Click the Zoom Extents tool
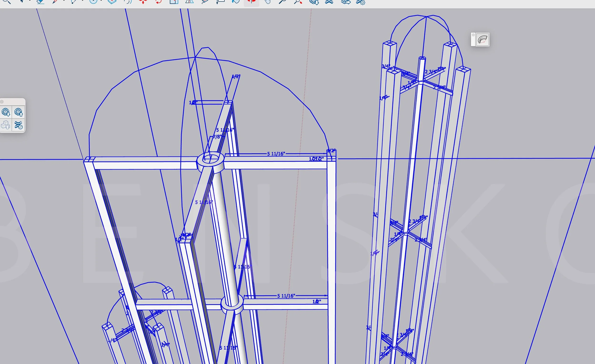The width and height of the screenshot is (595, 364). click(298, 2)
